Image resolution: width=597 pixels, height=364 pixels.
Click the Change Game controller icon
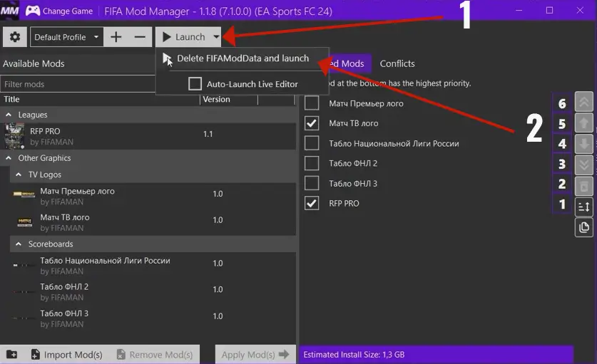pyautogui.click(x=33, y=11)
